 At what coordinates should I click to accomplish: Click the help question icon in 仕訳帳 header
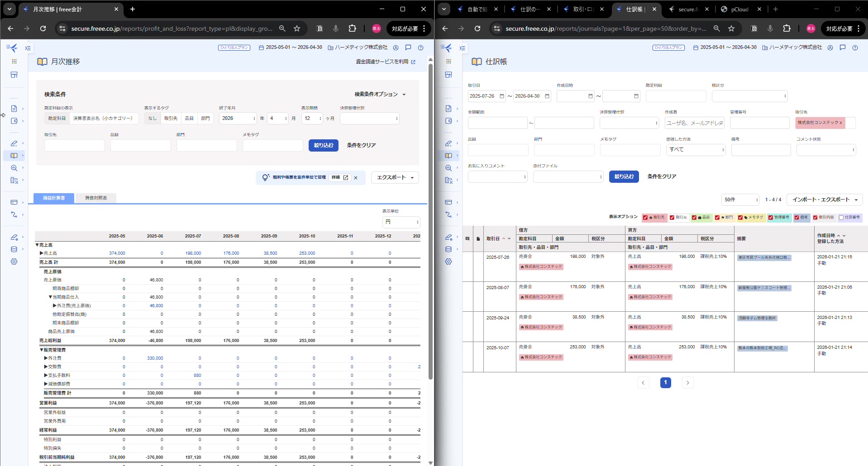coord(855,48)
